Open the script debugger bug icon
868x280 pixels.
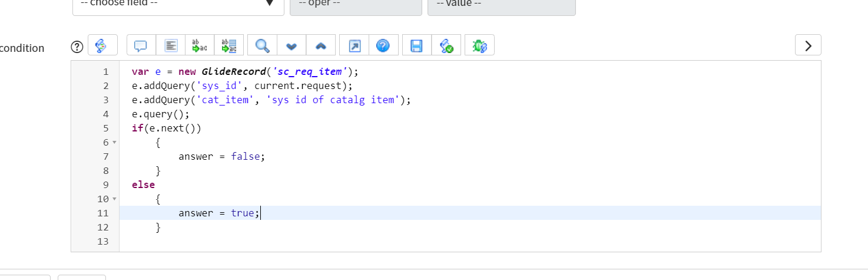click(x=479, y=45)
